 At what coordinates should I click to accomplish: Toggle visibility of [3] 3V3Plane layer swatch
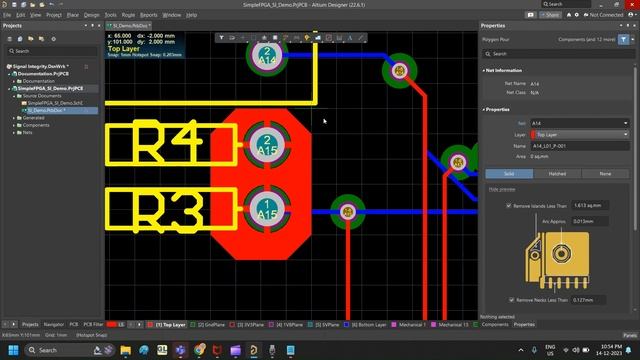(232, 325)
